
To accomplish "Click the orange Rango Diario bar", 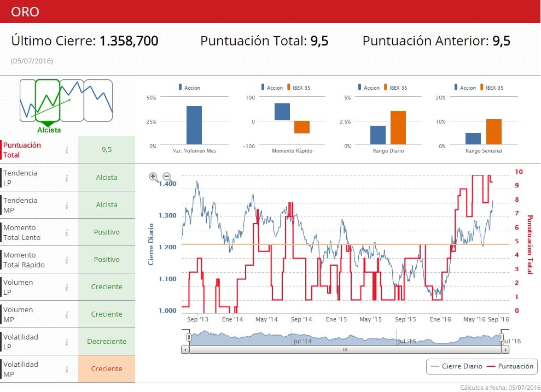I will click(x=398, y=127).
